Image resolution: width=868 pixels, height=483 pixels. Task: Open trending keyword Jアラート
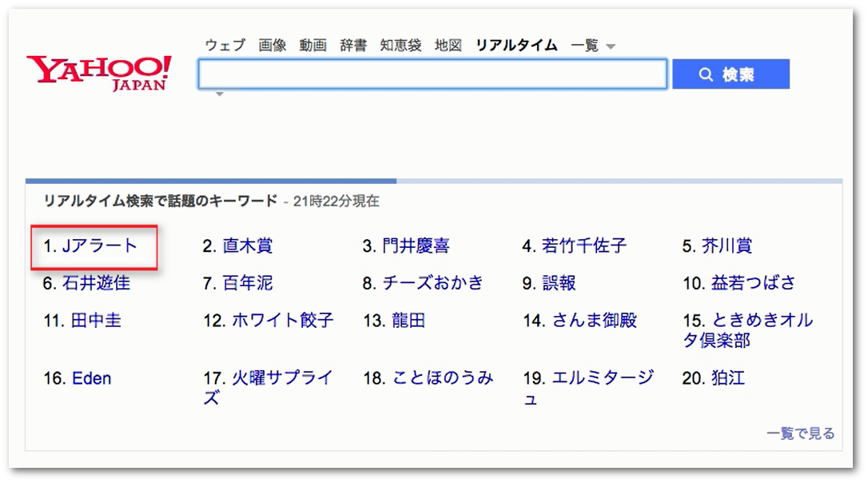tap(100, 246)
